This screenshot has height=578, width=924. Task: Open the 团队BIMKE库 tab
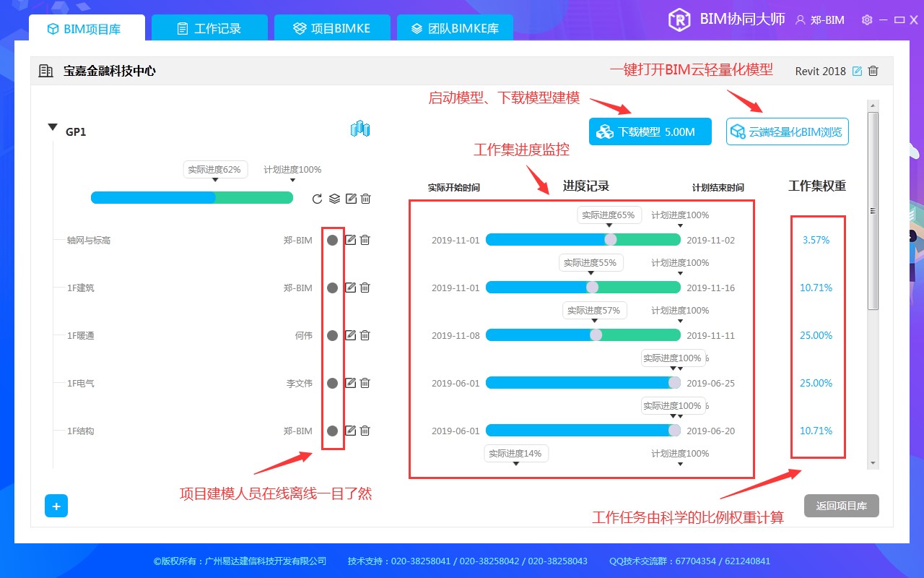click(455, 27)
